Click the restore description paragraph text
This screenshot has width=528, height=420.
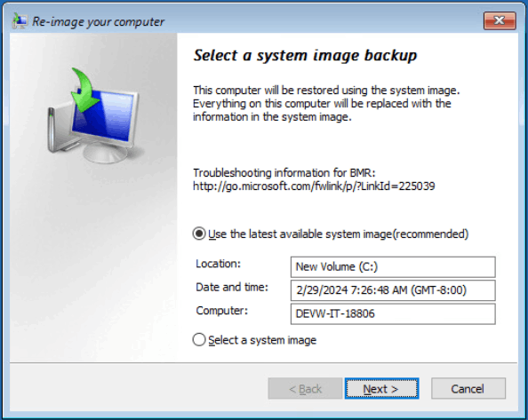coord(326,104)
